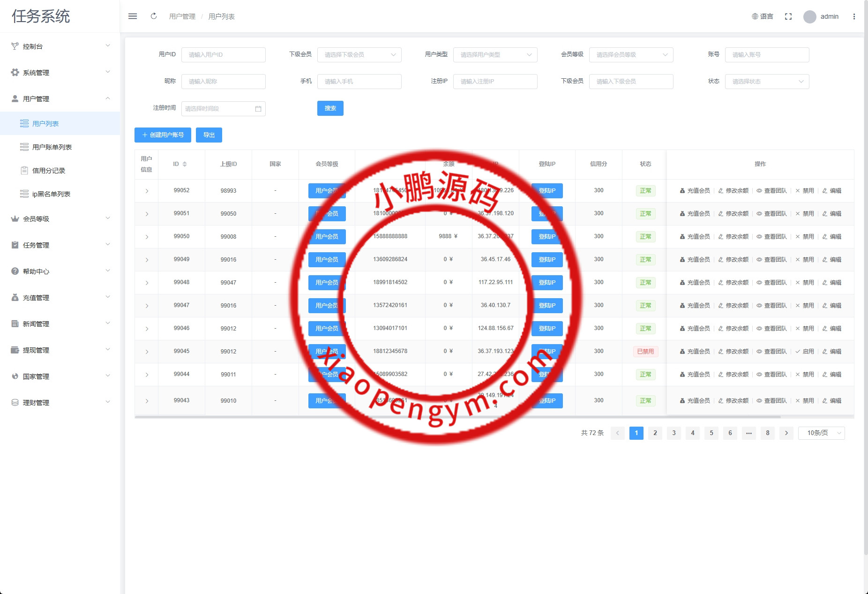Open the 状态 filter dropdown
Viewport: 868px width, 594px height.
click(x=767, y=82)
